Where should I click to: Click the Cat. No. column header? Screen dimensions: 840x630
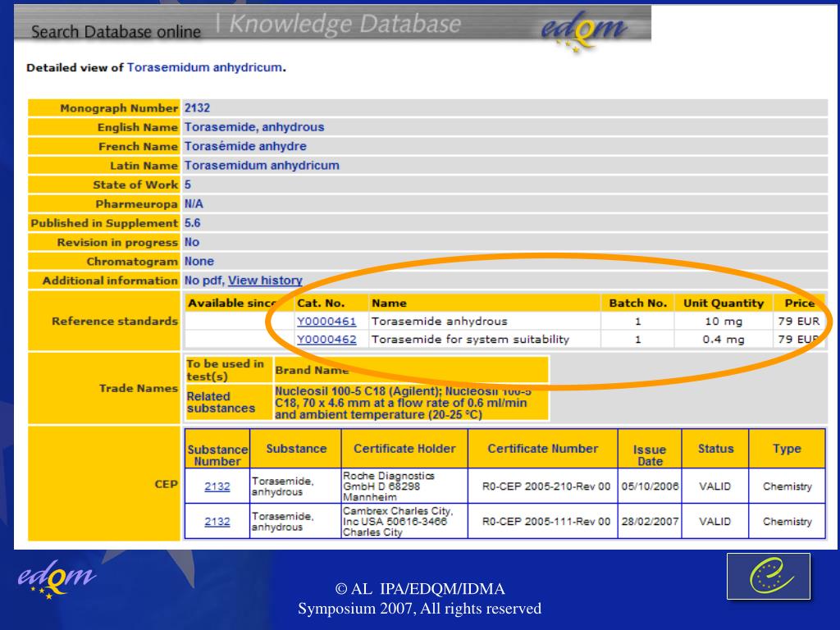(x=321, y=304)
